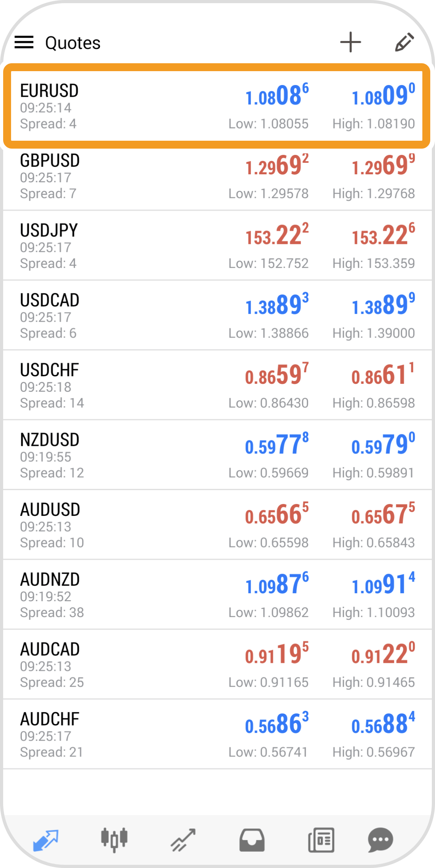Tap the AUDCAD symbol entry
435x868 pixels.
pyautogui.click(x=217, y=665)
